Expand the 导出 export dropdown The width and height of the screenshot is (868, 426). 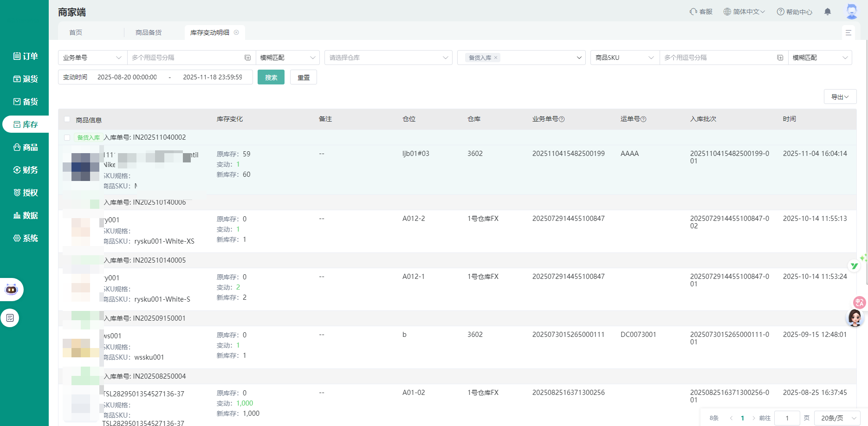coord(840,97)
